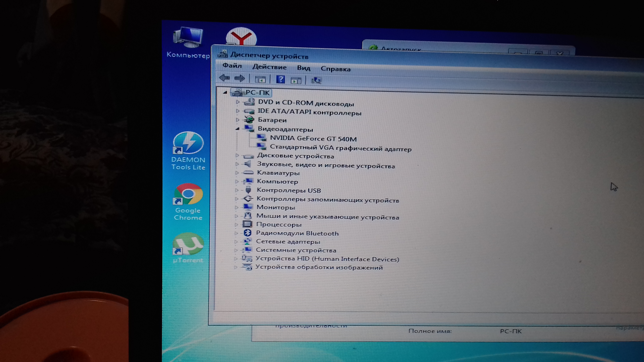This screenshot has width=644, height=362.
Task: Open Google Chrome desktop shortcut
Action: (188, 202)
